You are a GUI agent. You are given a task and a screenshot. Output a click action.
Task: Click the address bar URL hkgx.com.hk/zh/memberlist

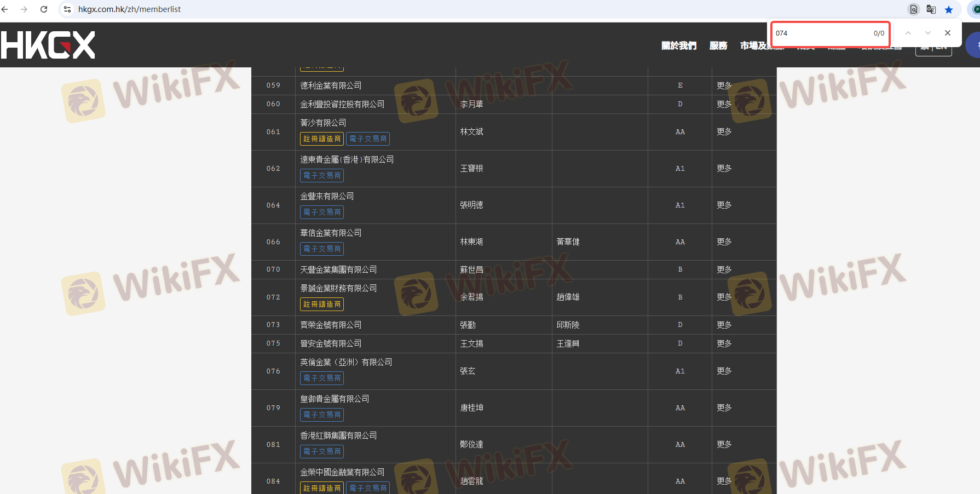tap(129, 9)
